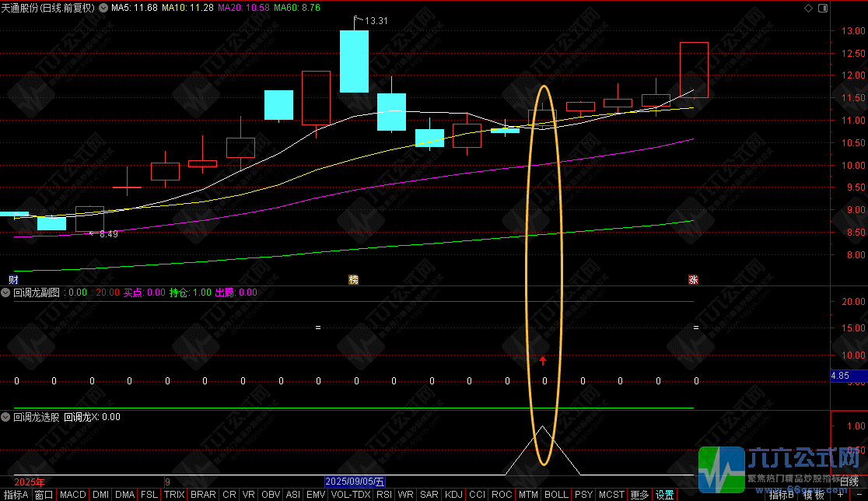Select the BOLL indicator tab
The height and width of the screenshot is (501, 868).
coord(556,495)
